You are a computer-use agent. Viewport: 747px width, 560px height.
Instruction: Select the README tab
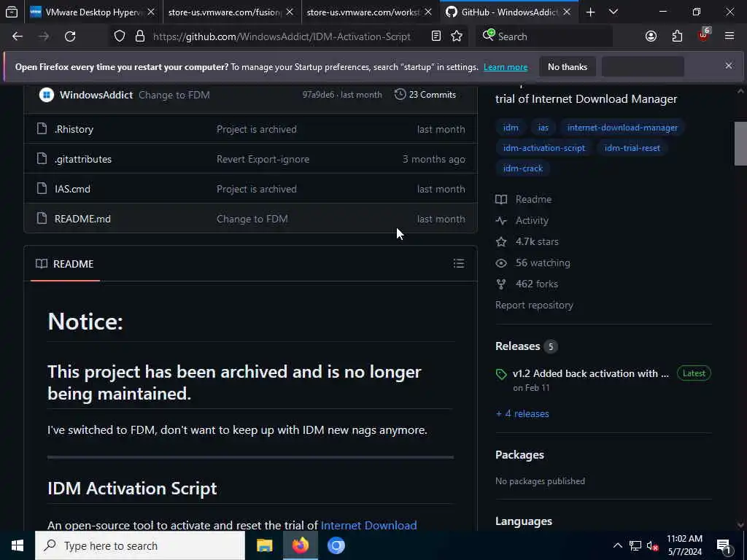point(65,264)
